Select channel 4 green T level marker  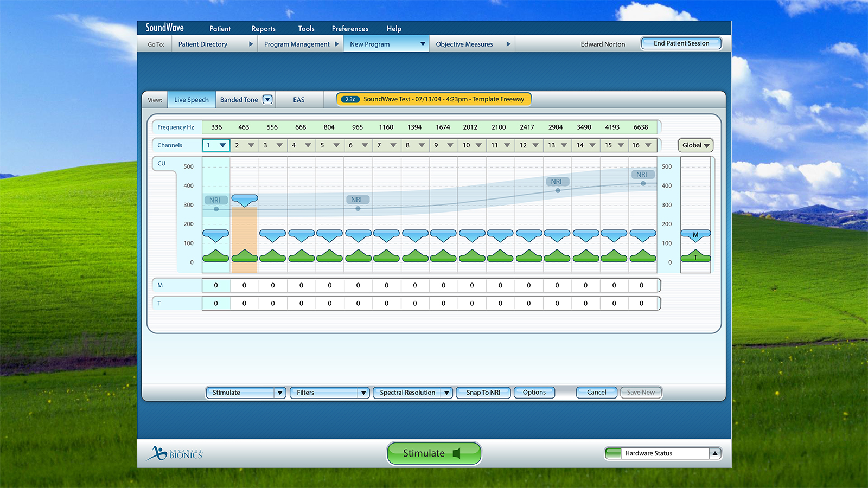[x=301, y=256]
